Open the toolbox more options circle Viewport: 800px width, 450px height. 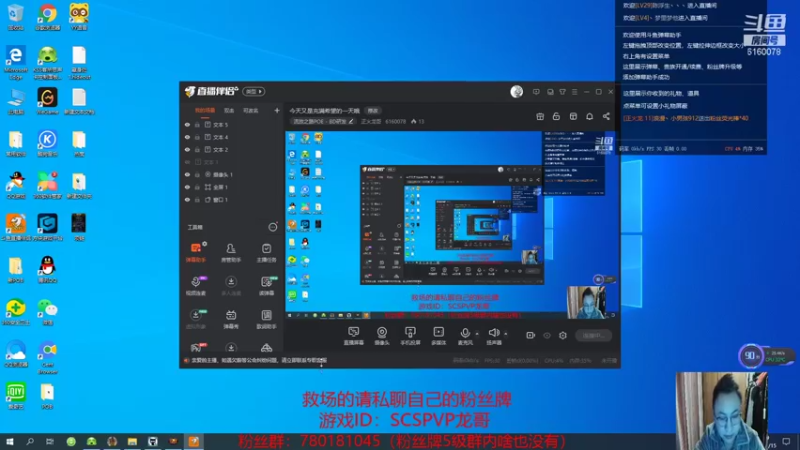[273, 227]
